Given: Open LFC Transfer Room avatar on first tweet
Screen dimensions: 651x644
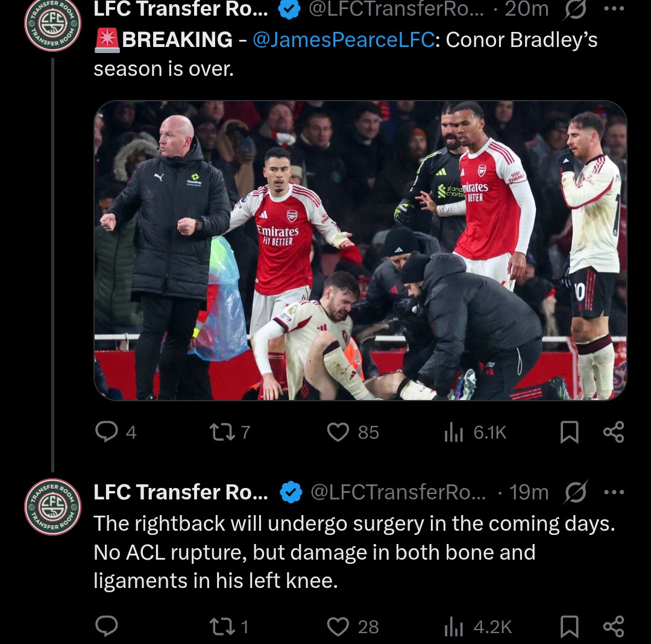Looking at the screenshot, I should click(x=52, y=24).
